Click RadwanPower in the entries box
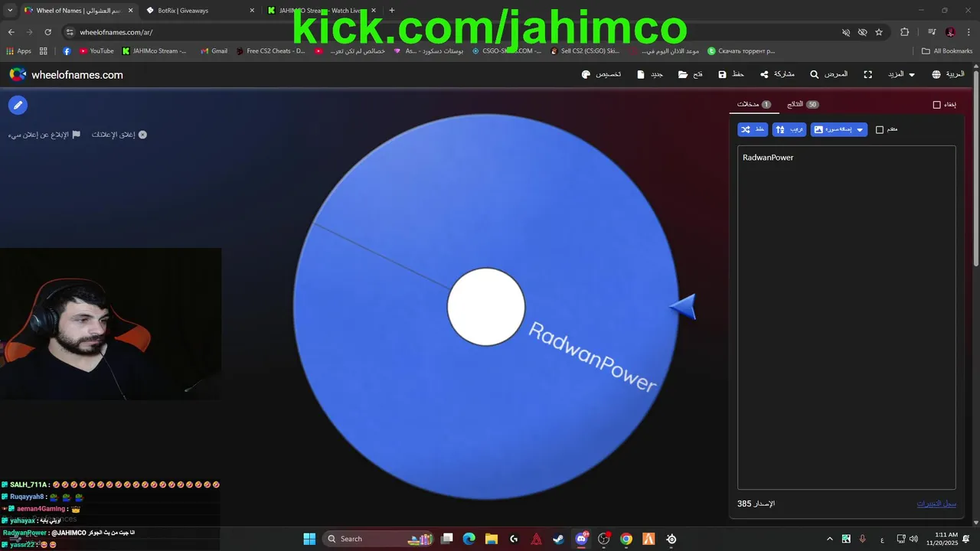980x551 pixels. pos(768,158)
